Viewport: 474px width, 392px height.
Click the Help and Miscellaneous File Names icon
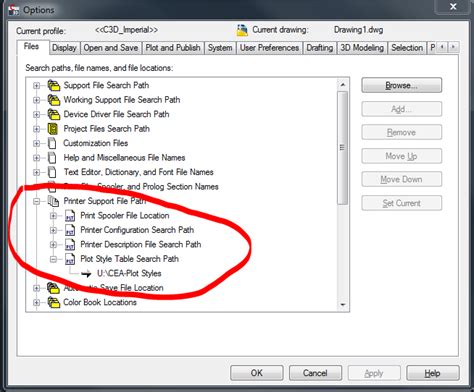52,158
